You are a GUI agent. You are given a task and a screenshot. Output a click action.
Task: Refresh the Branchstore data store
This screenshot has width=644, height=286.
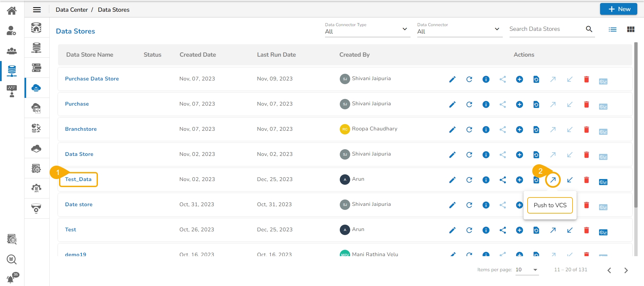469,130
